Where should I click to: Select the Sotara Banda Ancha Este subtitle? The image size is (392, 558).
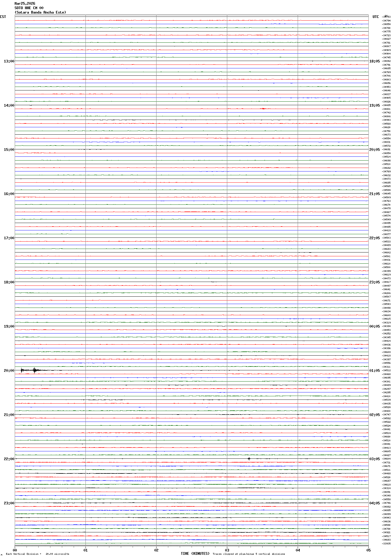(x=40, y=12)
